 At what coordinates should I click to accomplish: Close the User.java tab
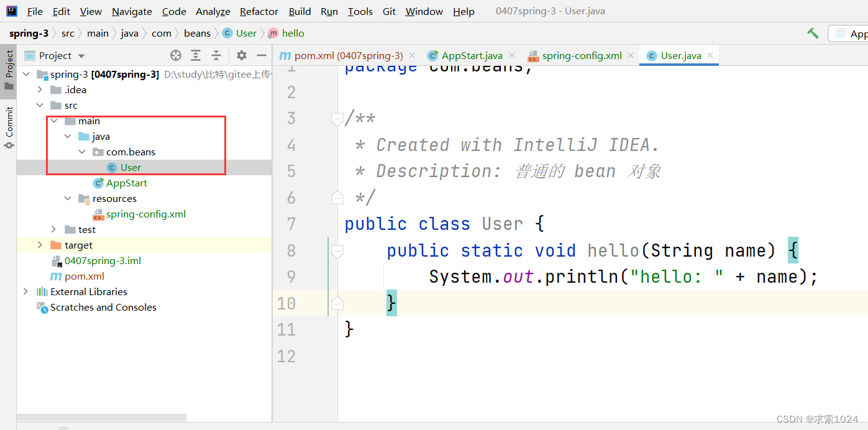pos(710,55)
